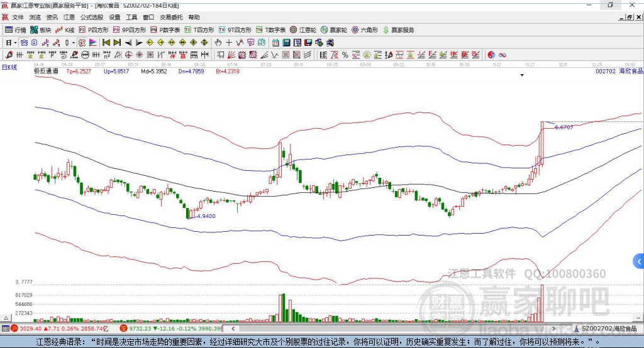Select the zigzag wave line tool
Image resolution: width=644 pixels, height=348 pixels.
(x=275, y=55)
